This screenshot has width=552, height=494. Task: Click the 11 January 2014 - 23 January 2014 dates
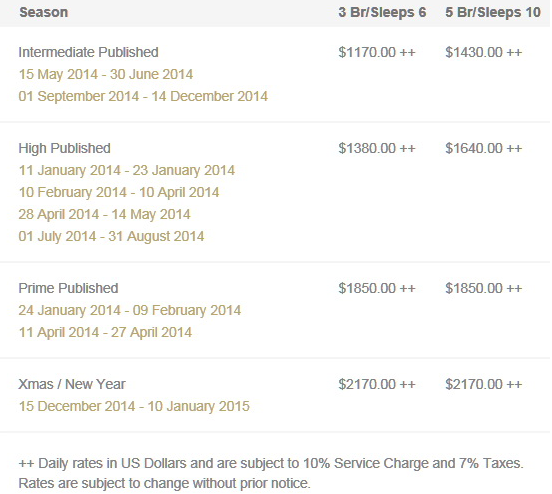click(x=127, y=170)
